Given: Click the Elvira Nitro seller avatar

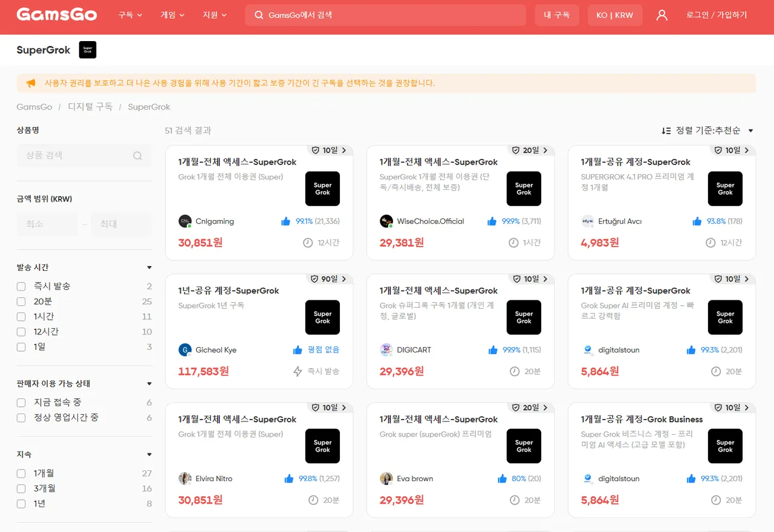Looking at the screenshot, I should point(185,479).
